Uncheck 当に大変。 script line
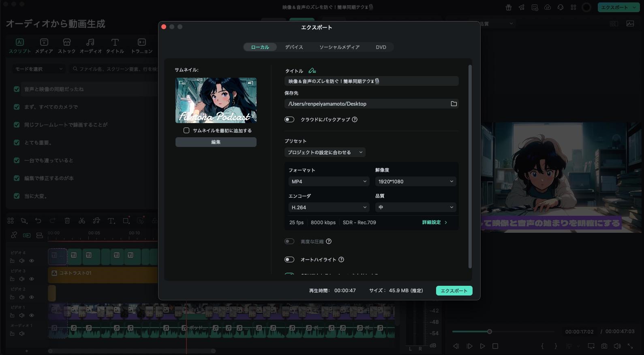Screen dimensions: 644x355 coord(17,196)
